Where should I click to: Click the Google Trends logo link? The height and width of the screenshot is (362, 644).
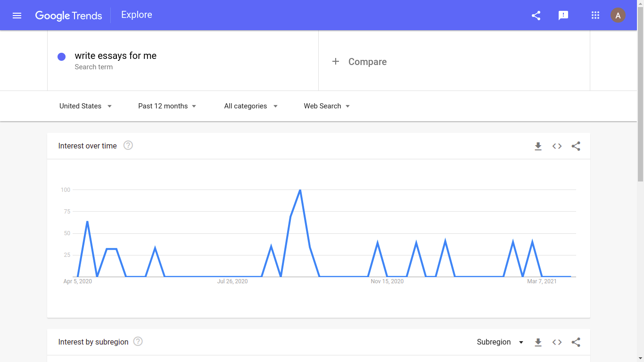coord(69,16)
